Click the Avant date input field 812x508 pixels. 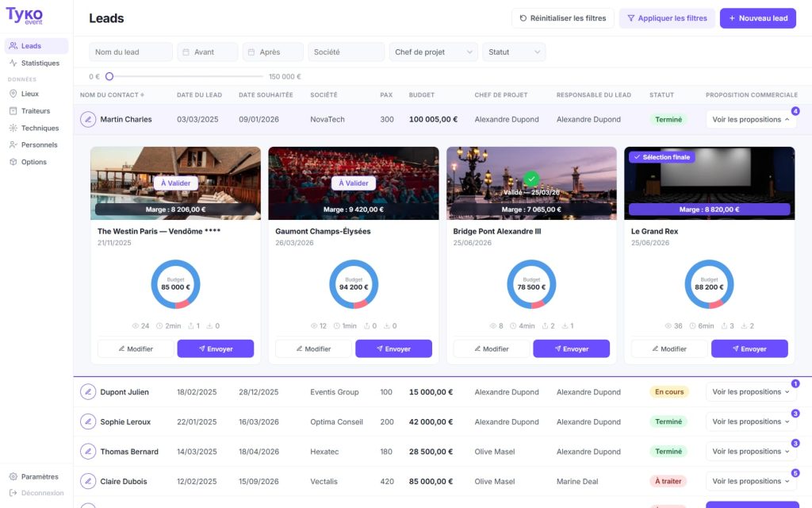[208, 52]
